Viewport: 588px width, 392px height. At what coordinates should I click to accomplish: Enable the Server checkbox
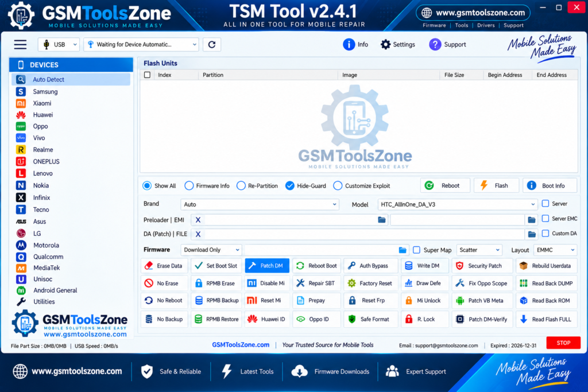click(x=546, y=204)
